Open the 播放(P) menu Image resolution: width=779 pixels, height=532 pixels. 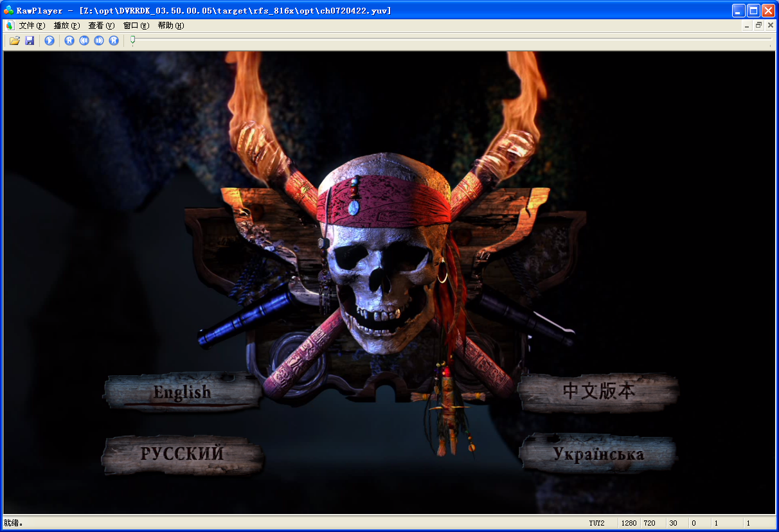(x=67, y=26)
